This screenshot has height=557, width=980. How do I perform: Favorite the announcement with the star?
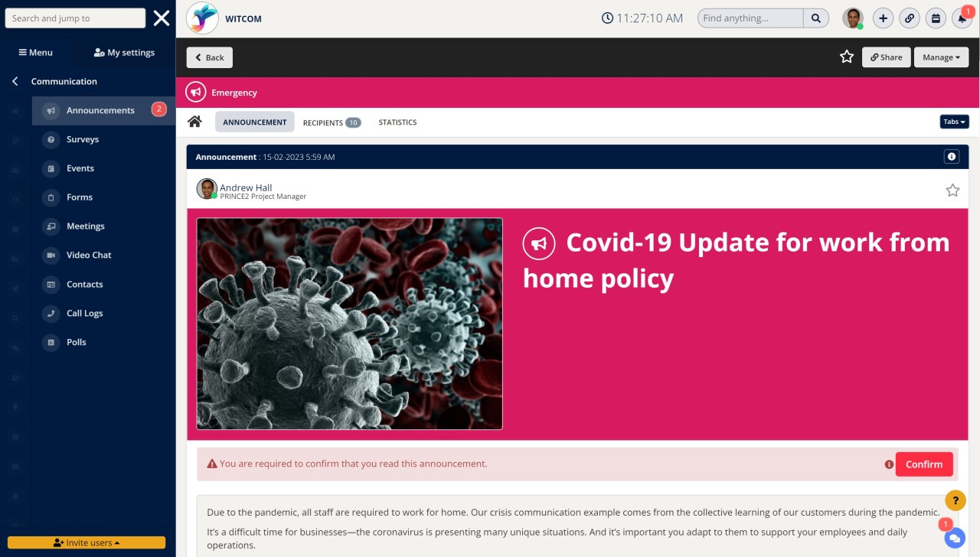point(952,191)
